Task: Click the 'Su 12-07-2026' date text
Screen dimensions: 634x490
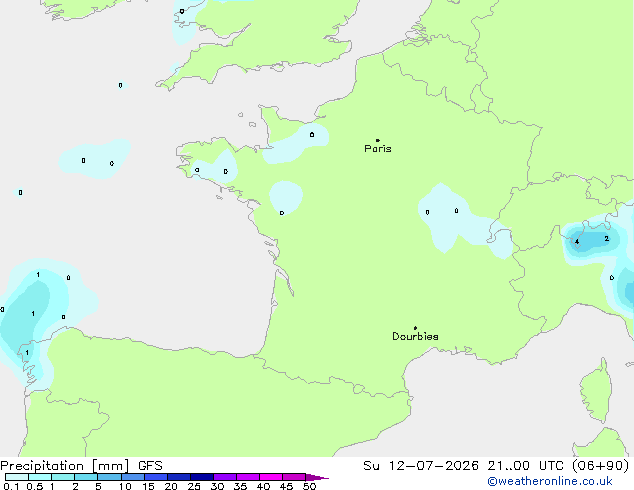Action: [421, 466]
